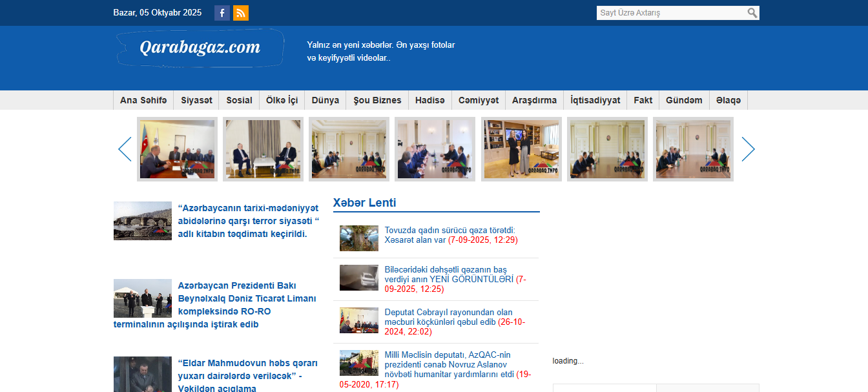Image resolution: width=868 pixels, height=392 pixels.
Task: Open the RSS feed icon
Action: tap(241, 13)
